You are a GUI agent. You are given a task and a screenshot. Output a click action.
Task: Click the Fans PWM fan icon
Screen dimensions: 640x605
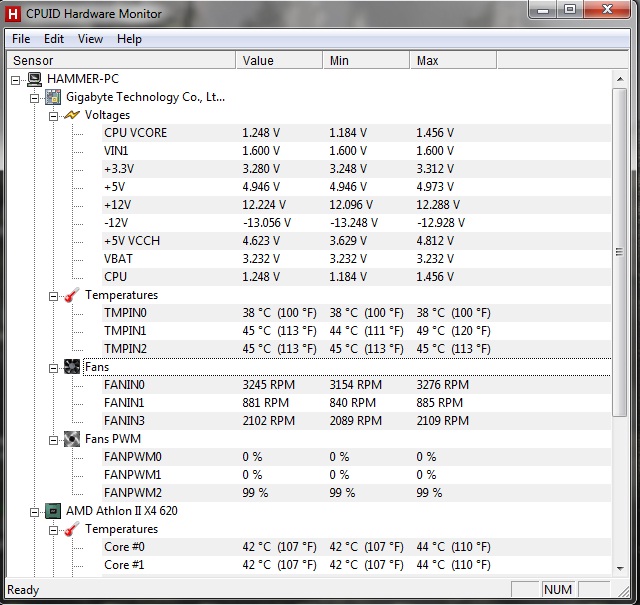[x=72, y=439]
